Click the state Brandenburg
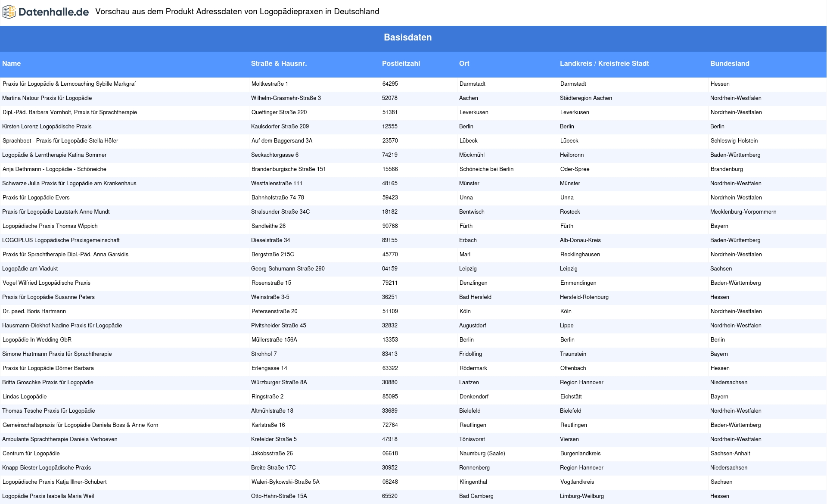 click(727, 169)
